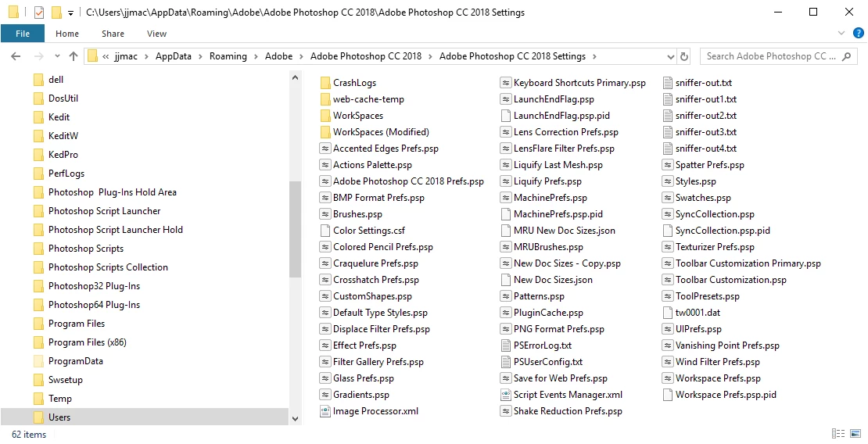868x444 pixels.
Task: Select the Image Processor.xml file icon
Action: tap(325, 411)
